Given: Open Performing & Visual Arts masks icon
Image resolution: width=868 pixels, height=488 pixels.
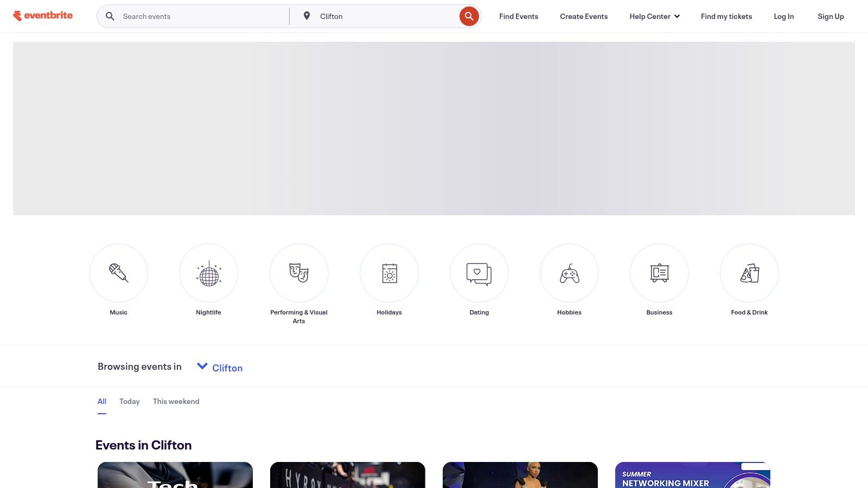Looking at the screenshot, I should tap(299, 273).
